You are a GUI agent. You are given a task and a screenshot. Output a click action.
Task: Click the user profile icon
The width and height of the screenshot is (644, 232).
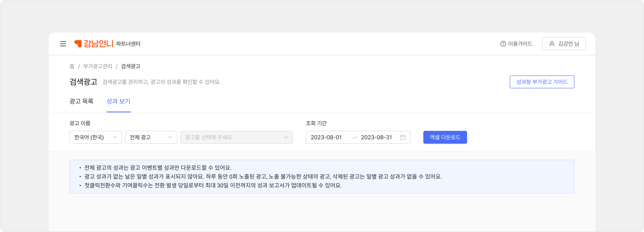[552, 44]
